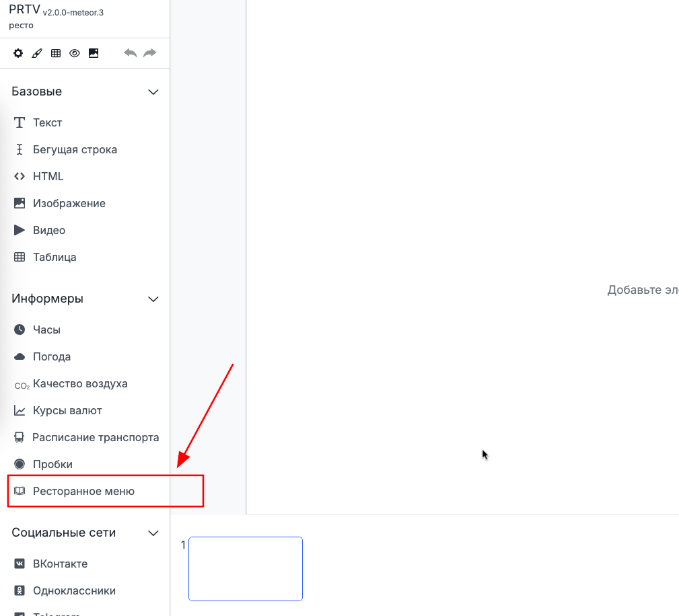Open settings via the gear icon
Screen dimensions: 679x616
pos(18,53)
